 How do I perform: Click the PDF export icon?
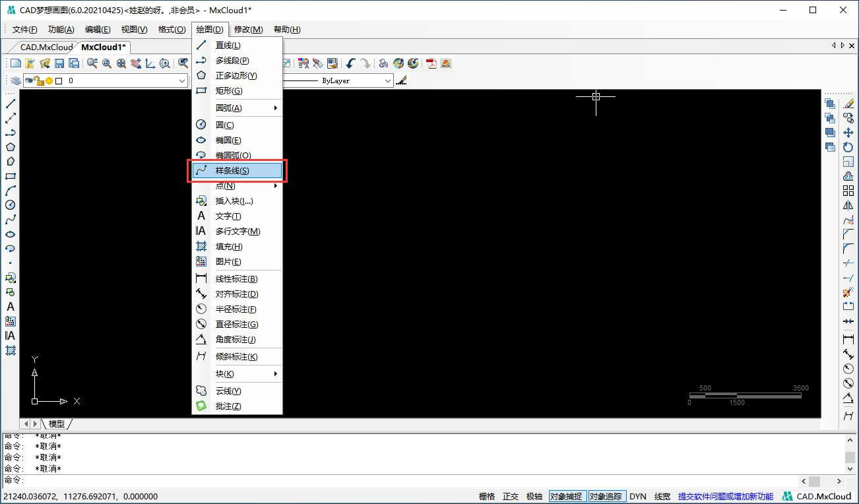tap(431, 63)
